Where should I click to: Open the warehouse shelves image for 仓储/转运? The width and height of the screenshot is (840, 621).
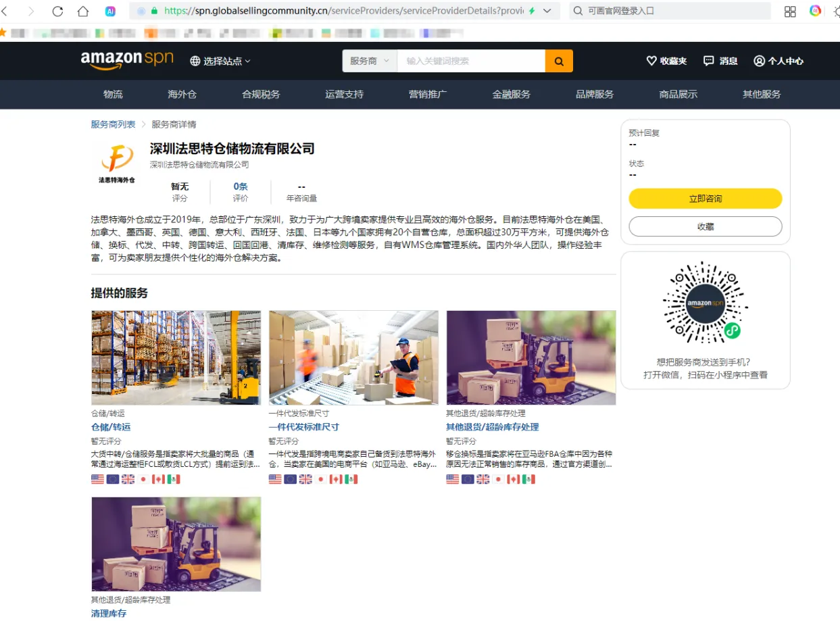coord(176,357)
